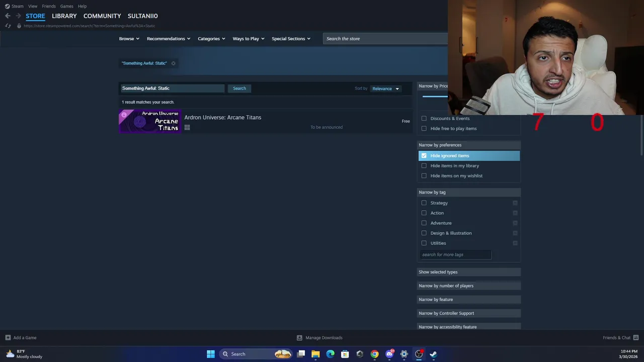Switch to OBS Studio on the taskbar
The height and width of the screenshot is (362, 644).
(x=419, y=354)
